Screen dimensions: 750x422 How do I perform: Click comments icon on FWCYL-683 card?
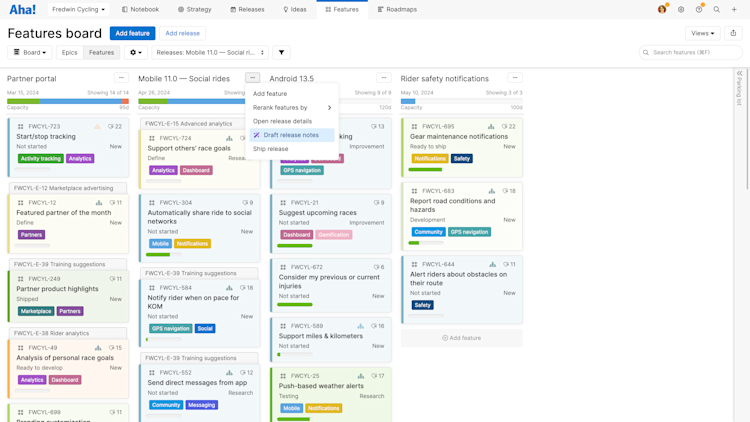(505, 191)
